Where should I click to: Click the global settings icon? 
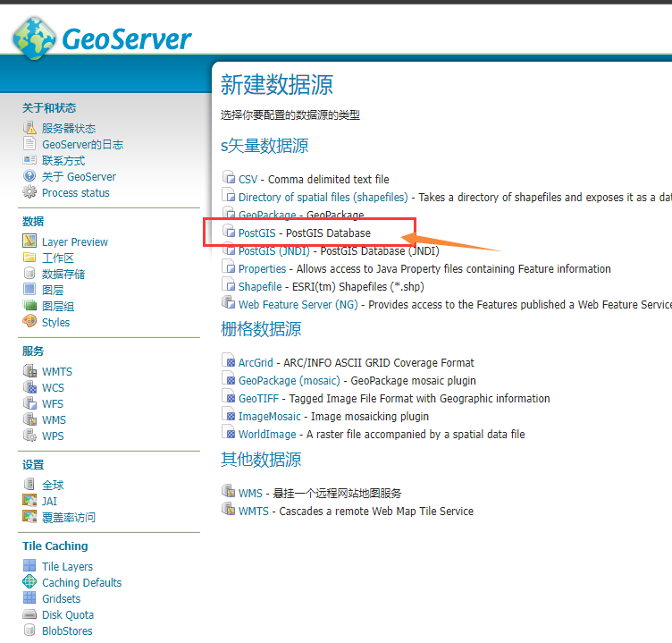click(x=29, y=485)
